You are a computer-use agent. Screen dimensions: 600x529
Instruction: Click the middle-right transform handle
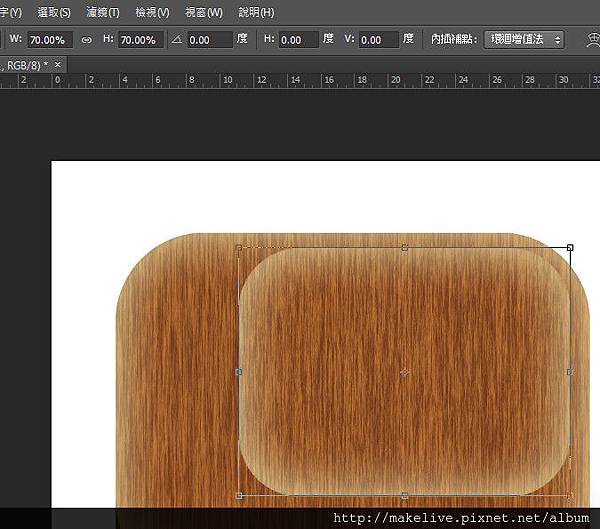click(570, 371)
